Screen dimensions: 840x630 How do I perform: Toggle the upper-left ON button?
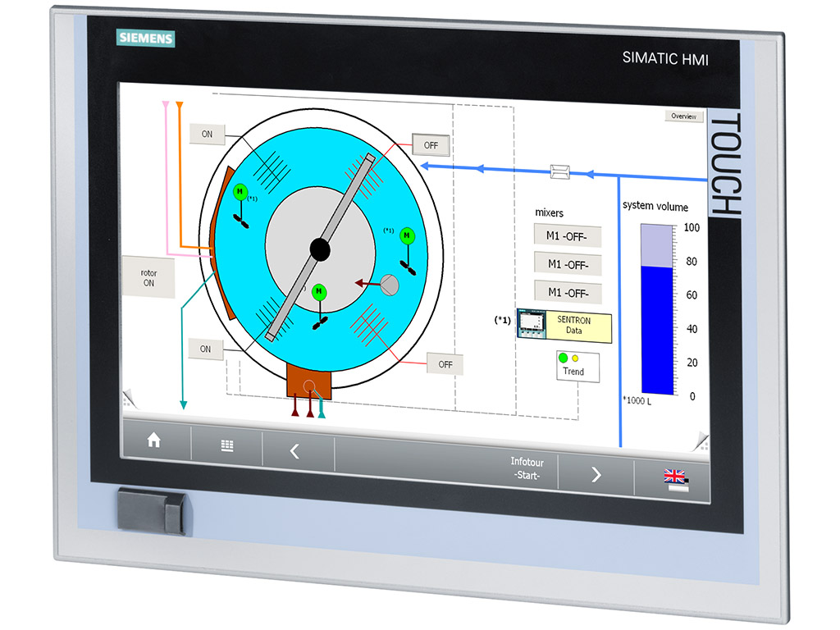point(206,134)
